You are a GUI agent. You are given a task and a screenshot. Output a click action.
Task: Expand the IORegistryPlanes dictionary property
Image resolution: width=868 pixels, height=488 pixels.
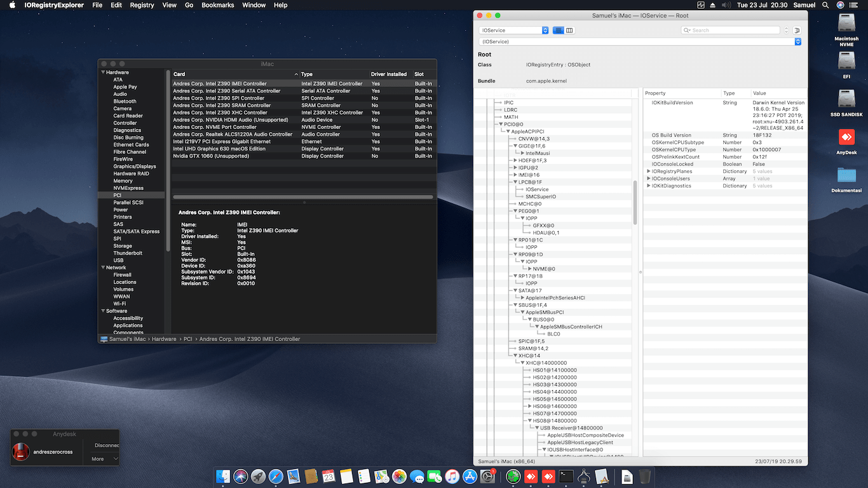649,172
